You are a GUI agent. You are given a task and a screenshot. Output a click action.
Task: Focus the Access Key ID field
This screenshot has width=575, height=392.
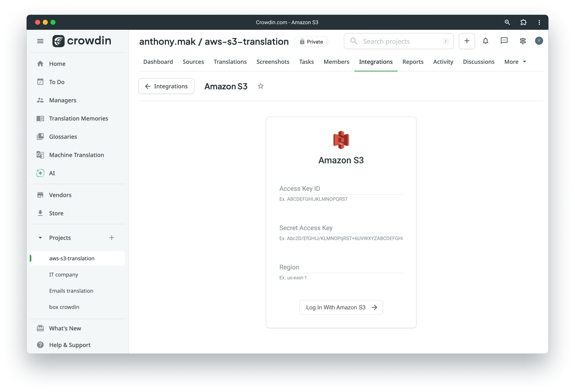(x=341, y=189)
